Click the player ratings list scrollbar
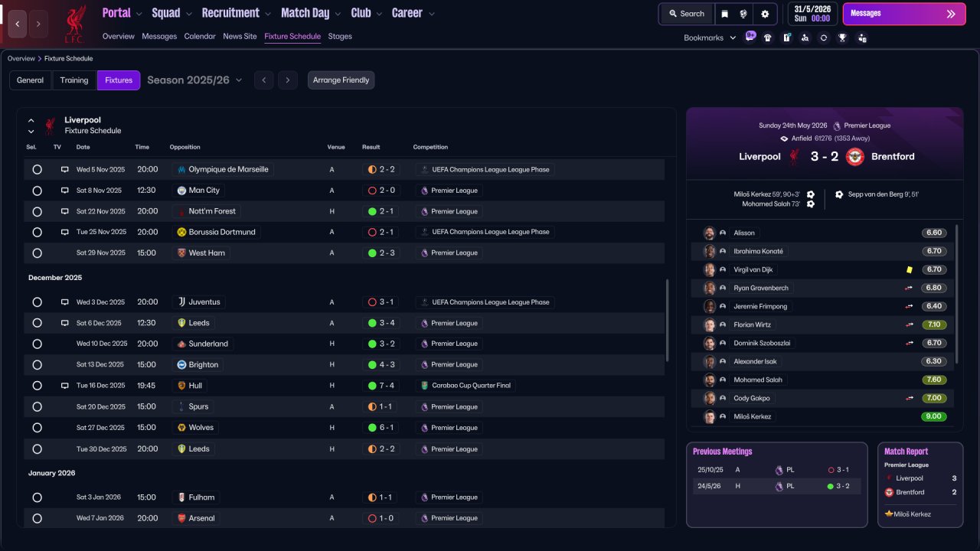The height and width of the screenshot is (551, 980). point(957,294)
